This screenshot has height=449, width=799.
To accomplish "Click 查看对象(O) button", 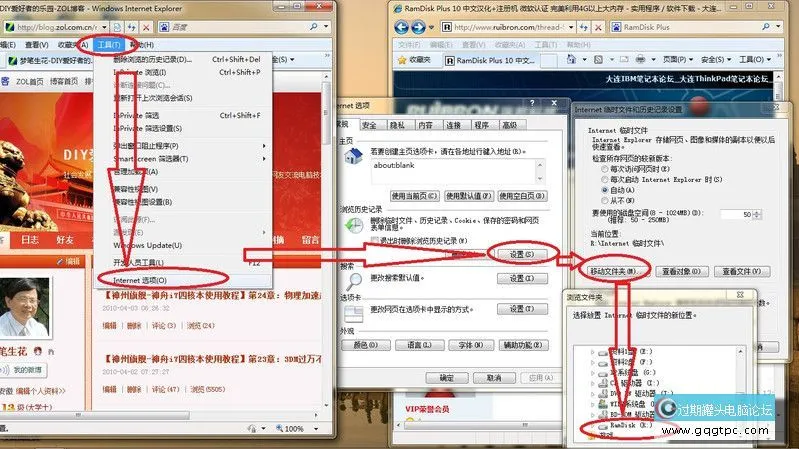I will [681, 271].
